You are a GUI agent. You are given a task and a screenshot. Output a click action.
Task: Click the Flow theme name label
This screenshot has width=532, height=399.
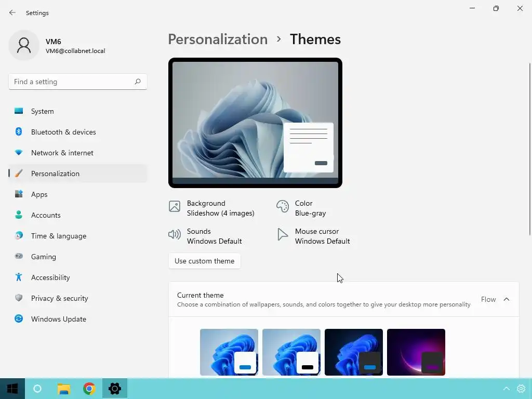coord(488,299)
